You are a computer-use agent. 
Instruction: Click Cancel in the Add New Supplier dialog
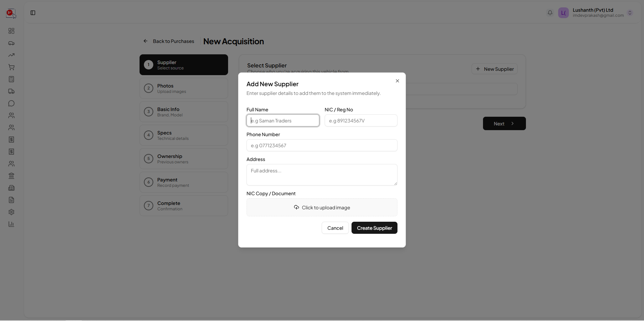[335, 228]
